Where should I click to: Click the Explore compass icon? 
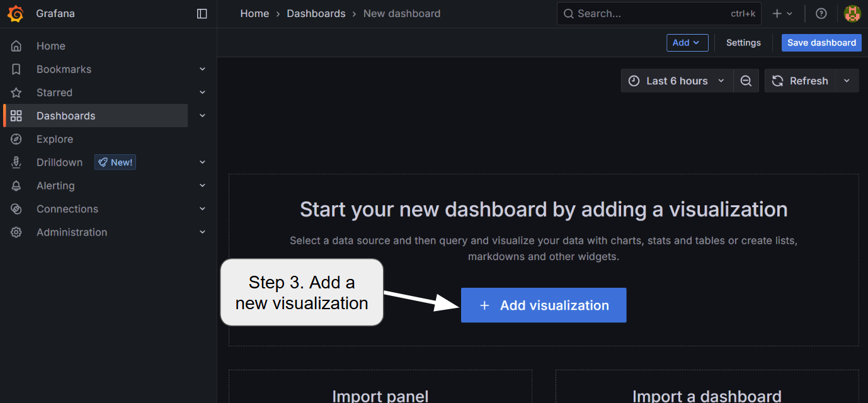click(x=16, y=139)
